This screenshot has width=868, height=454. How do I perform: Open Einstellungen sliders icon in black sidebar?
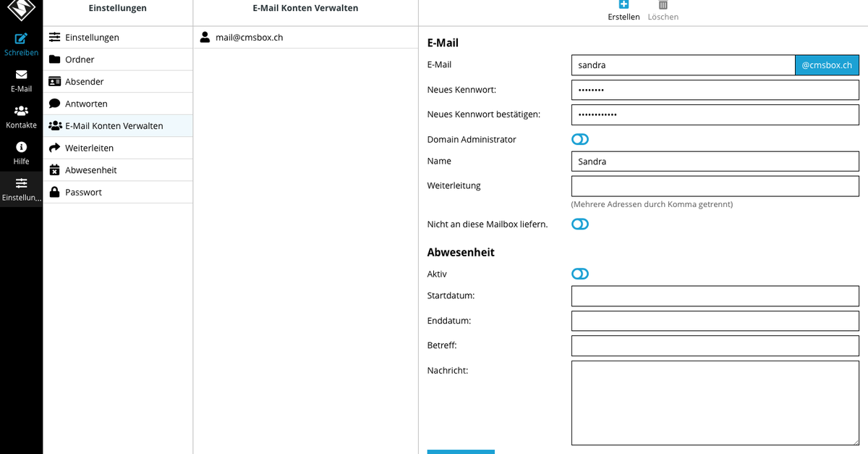[21, 183]
